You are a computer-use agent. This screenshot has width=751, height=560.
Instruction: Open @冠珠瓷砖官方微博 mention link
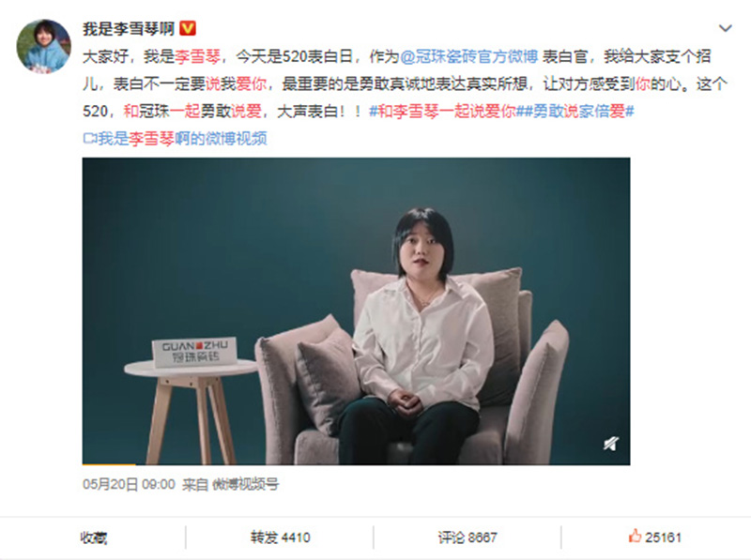468,56
